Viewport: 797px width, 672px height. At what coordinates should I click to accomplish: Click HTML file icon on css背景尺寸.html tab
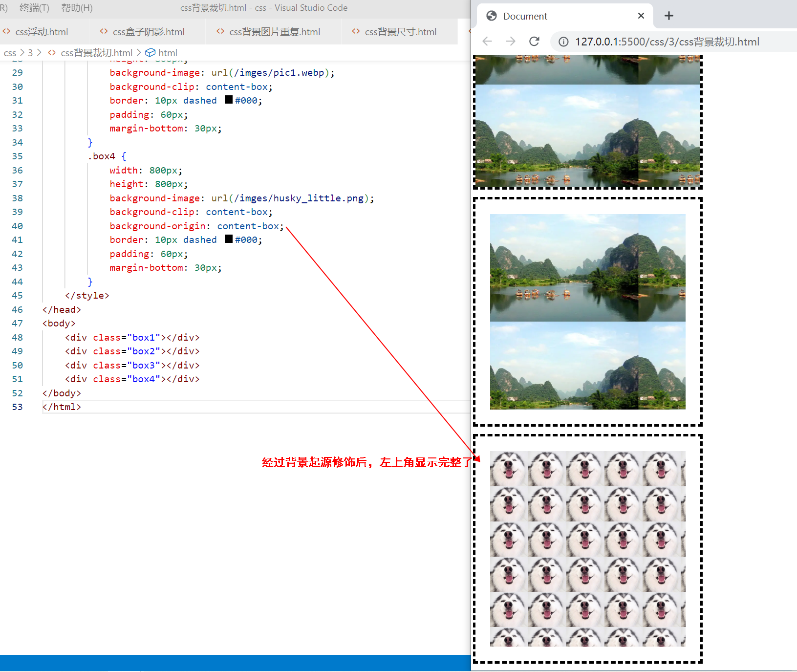[356, 31]
